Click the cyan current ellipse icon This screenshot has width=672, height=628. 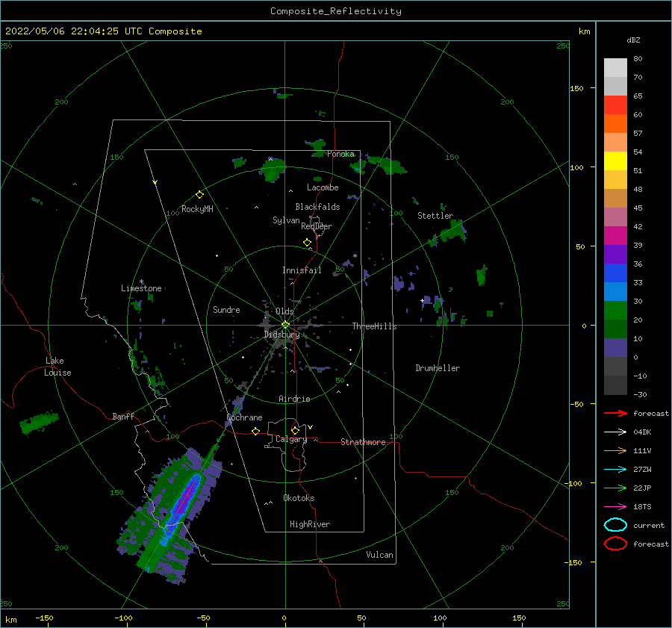(615, 525)
